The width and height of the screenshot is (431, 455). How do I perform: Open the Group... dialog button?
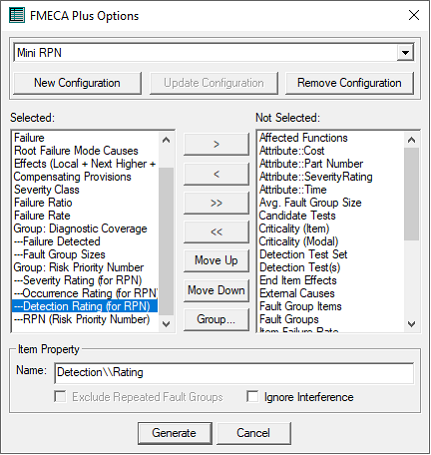tap(216, 319)
